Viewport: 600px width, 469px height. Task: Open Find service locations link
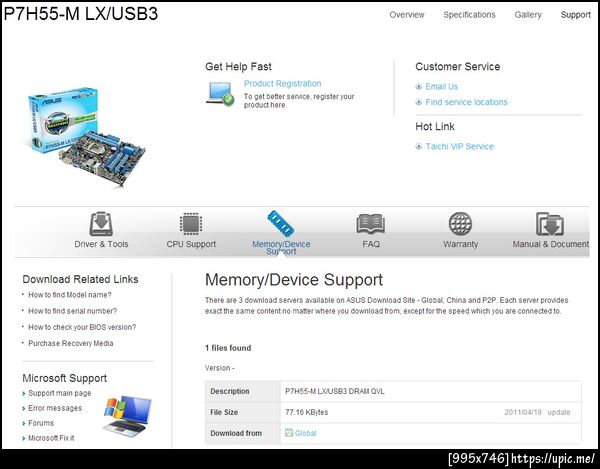466,102
